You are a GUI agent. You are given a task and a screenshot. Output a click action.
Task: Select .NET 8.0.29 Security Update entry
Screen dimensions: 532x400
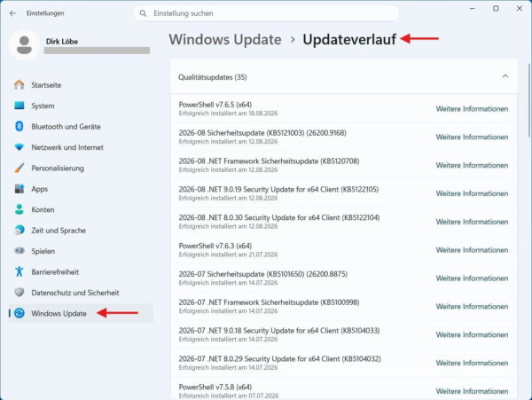(x=344, y=363)
